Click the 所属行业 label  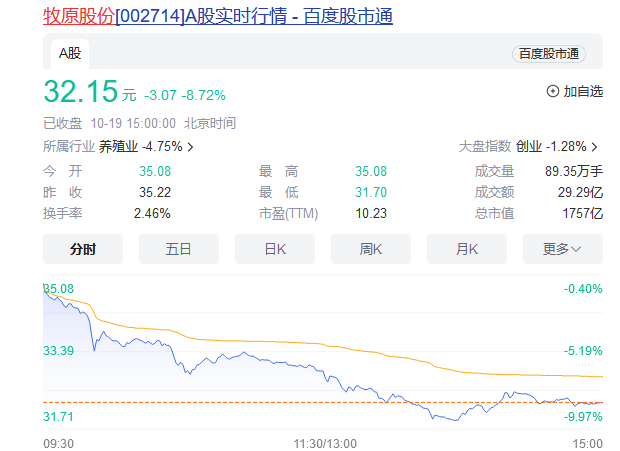coord(69,147)
